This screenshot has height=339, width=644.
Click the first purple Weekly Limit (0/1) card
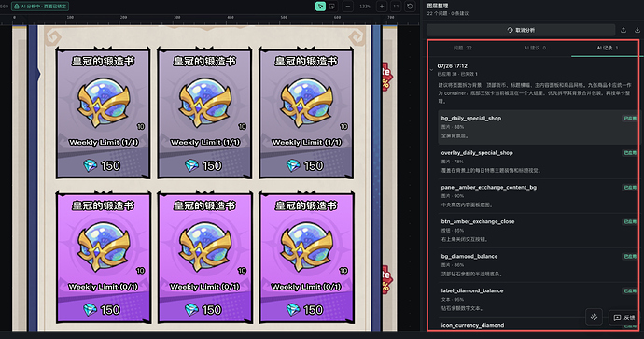tap(104, 258)
